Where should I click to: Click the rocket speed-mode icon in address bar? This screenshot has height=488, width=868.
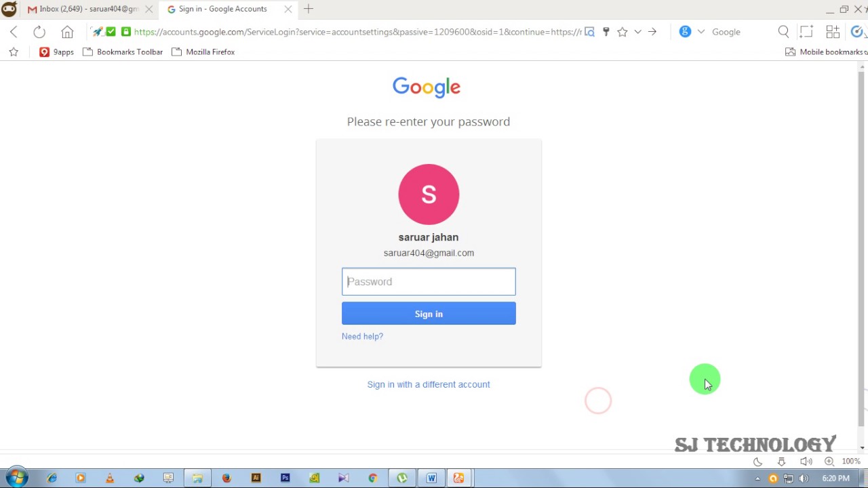(x=98, y=32)
